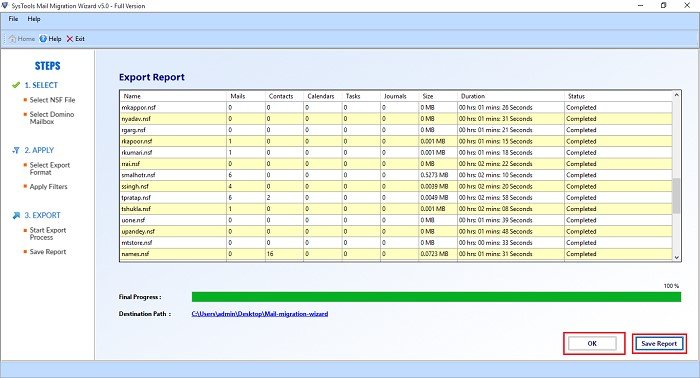Click the green checkmark beside 1. SELECT
The width and height of the screenshot is (700, 378).
(16, 85)
